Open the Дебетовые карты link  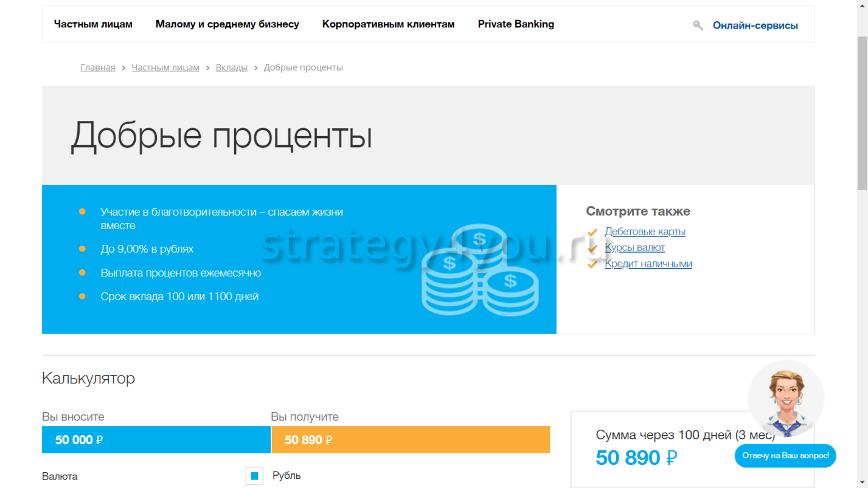coord(645,232)
